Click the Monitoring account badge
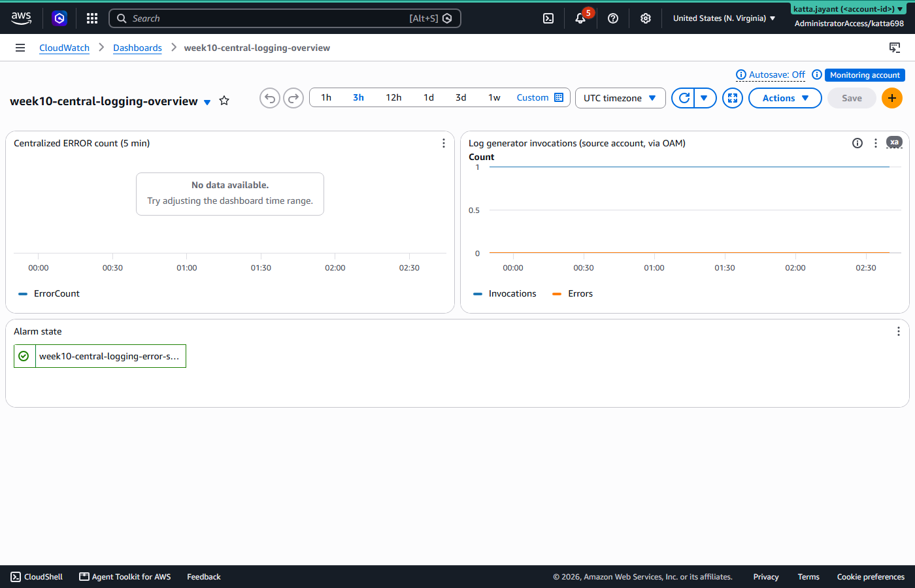 point(865,75)
